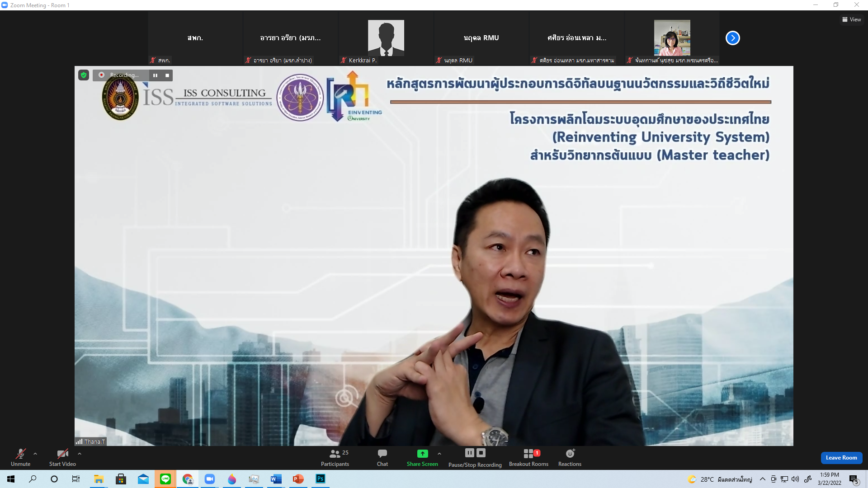The height and width of the screenshot is (488, 868).
Task: Open the volume control in system tray
Action: pyautogui.click(x=795, y=479)
